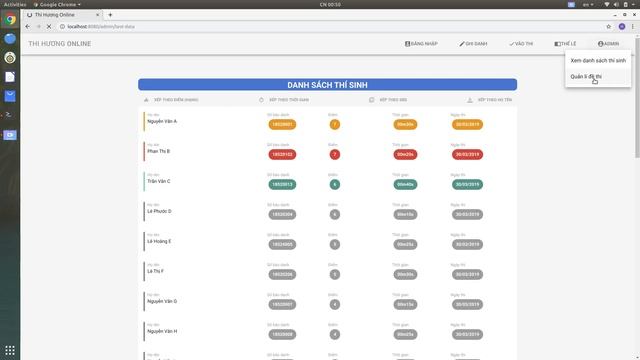Open the GHI DANH registration page
The width and height of the screenshot is (640, 360).
pos(473,44)
